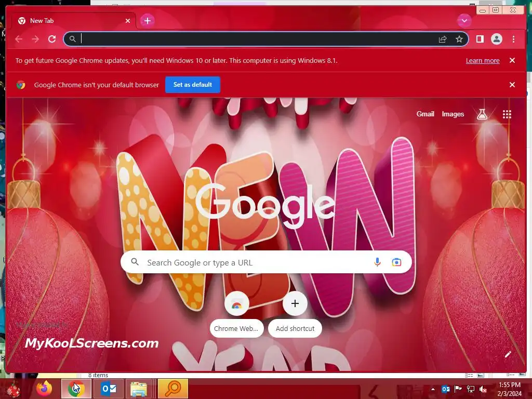Start voice search with microphone
Viewport: 532px width, 399px height.
377,262
